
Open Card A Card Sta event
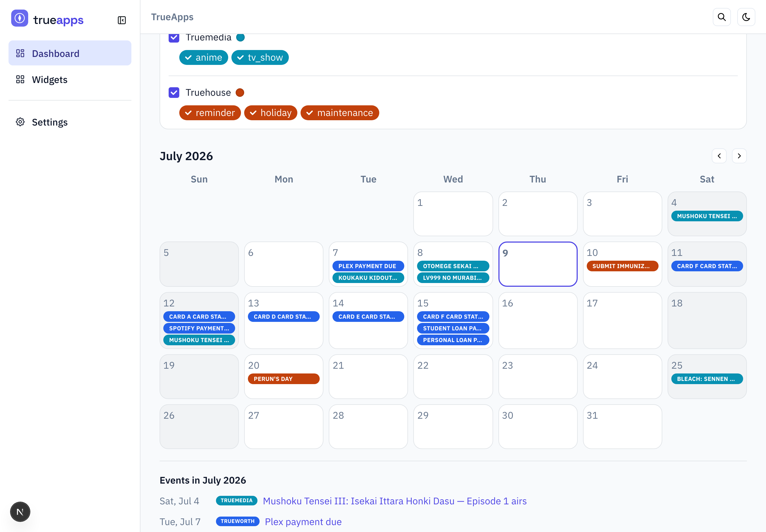pos(199,317)
